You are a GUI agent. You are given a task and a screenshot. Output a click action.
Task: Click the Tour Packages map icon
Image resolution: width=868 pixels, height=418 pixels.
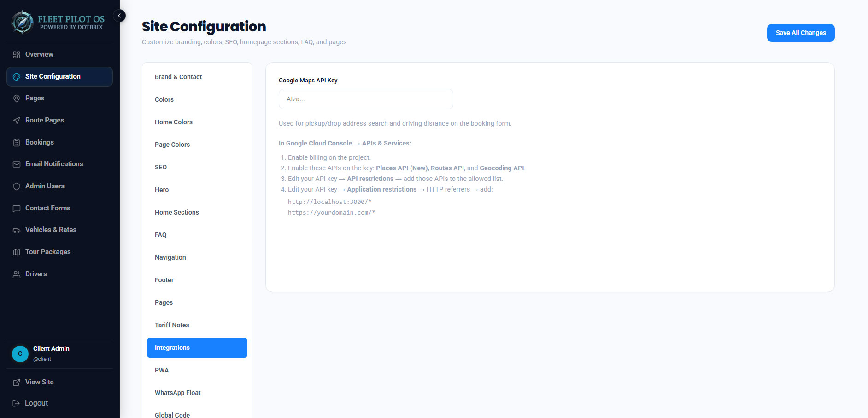click(17, 252)
